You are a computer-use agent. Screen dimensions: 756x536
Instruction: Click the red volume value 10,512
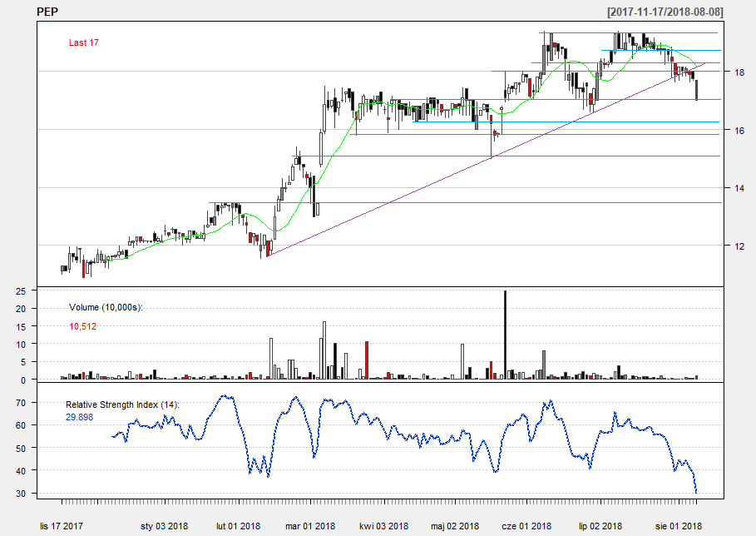coord(82,326)
